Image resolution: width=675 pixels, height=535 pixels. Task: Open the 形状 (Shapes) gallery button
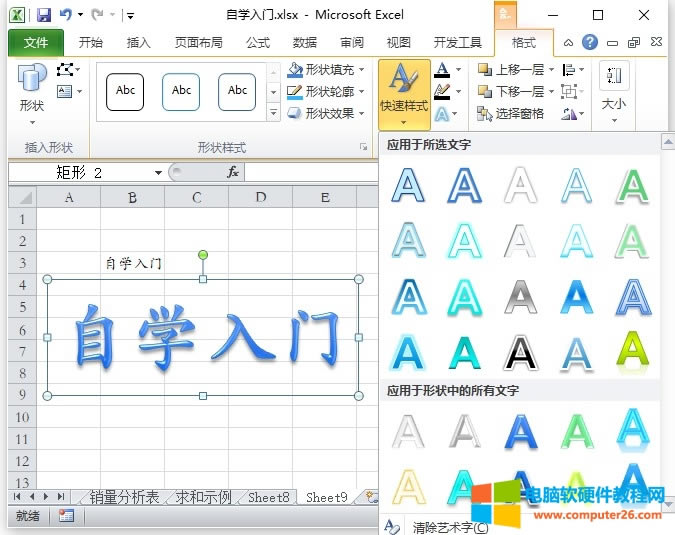(x=32, y=89)
